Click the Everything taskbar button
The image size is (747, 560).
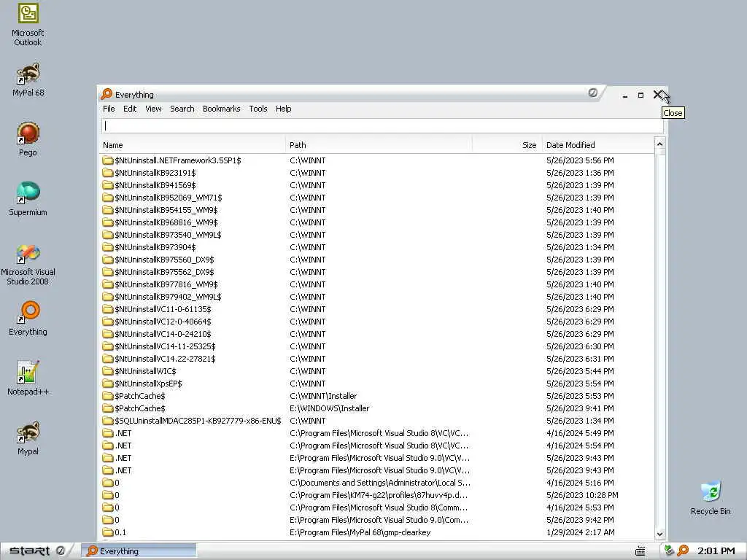point(139,551)
